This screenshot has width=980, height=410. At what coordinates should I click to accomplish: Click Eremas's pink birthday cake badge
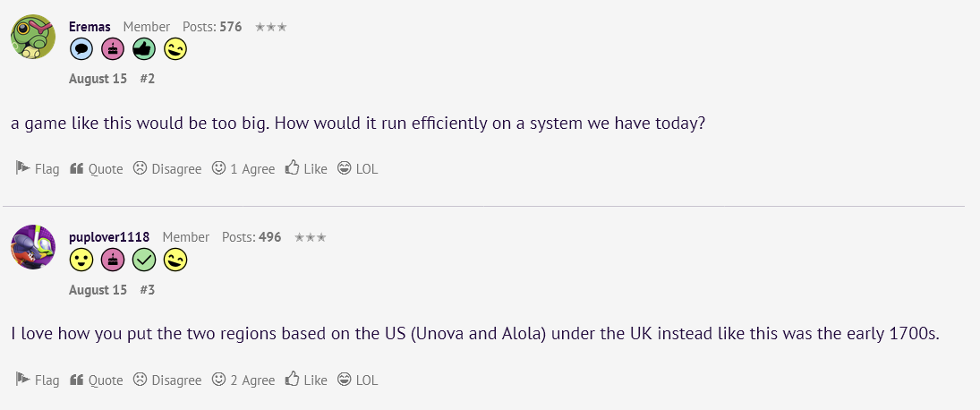click(x=113, y=49)
